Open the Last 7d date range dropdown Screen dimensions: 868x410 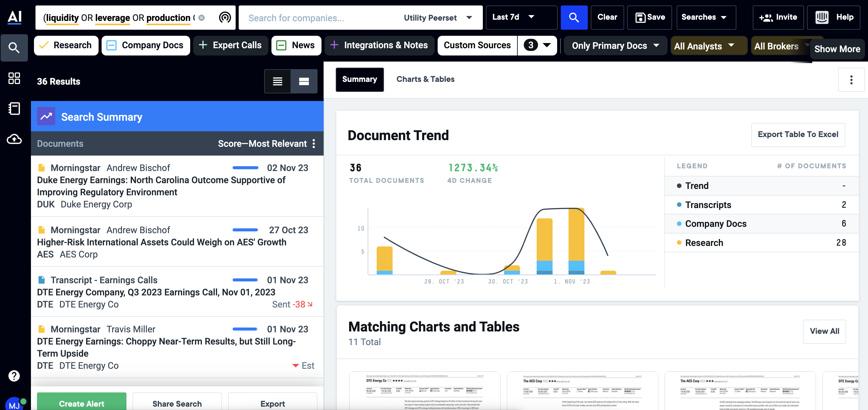click(x=521, y=17)
